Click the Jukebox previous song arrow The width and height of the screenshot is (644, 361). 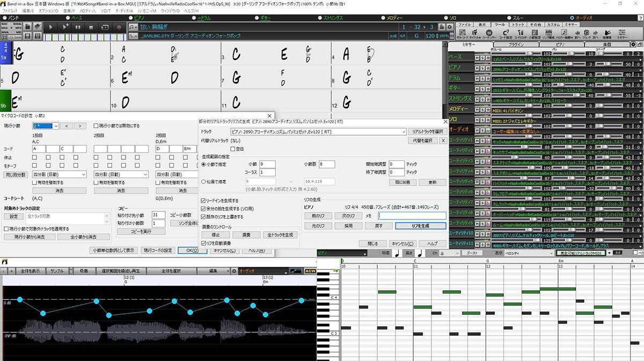point(577,33)
